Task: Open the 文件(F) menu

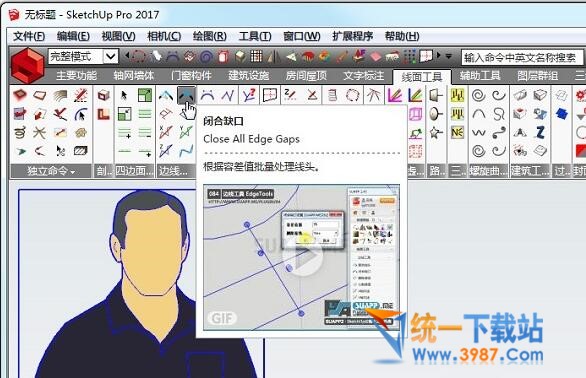Action: 29,36
